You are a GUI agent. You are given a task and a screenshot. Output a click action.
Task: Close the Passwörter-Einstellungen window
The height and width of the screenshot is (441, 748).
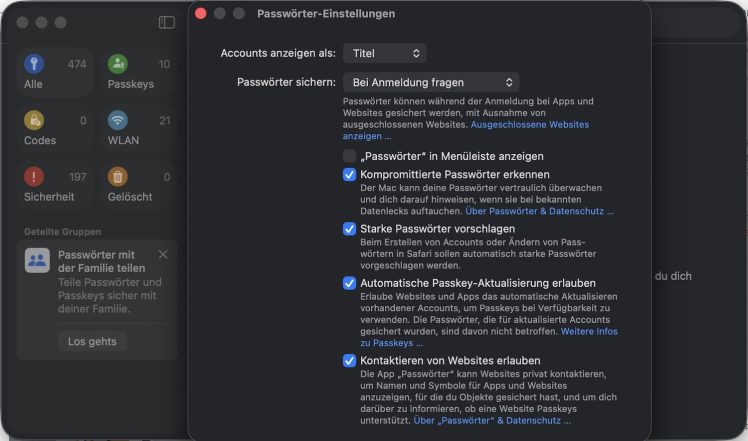point(201,13)
